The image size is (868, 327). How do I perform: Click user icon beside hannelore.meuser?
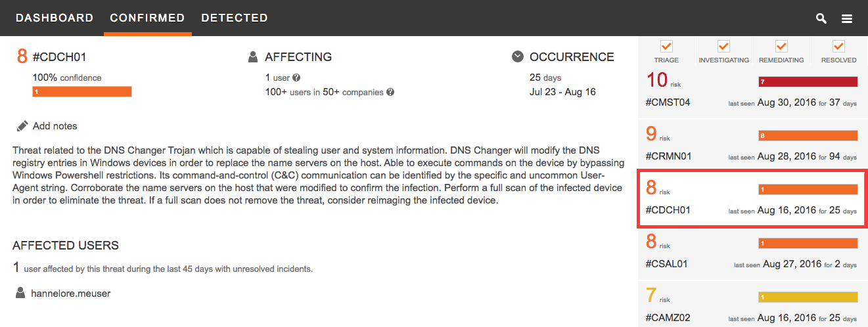pos(20,294)
